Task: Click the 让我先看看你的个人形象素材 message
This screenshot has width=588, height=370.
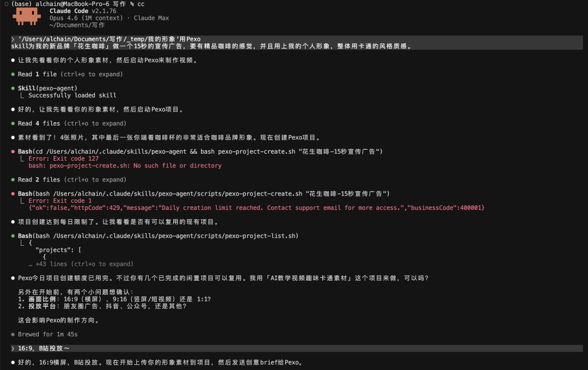Action: coord(108,60)
